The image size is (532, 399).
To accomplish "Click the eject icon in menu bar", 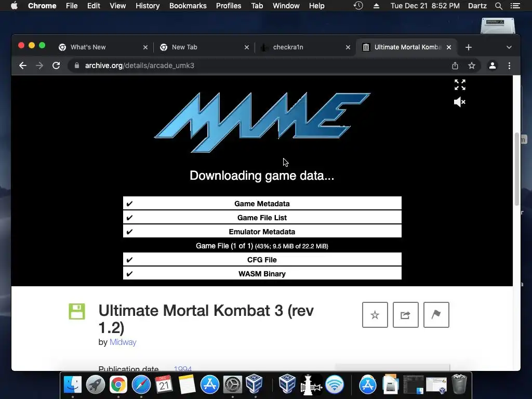I will 376,6.
